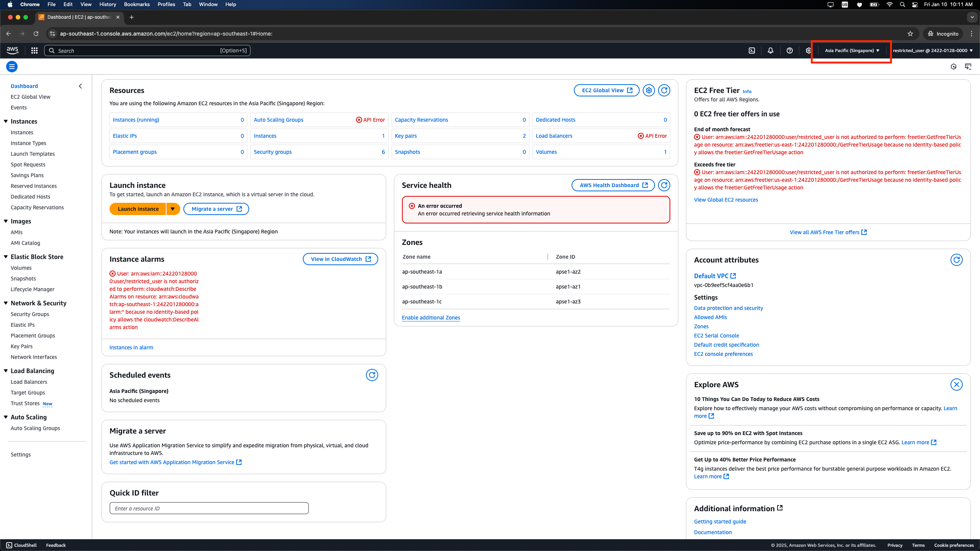
Task: Open the Asia Pacific (Singapore) region dropdown
Action: 852,51
